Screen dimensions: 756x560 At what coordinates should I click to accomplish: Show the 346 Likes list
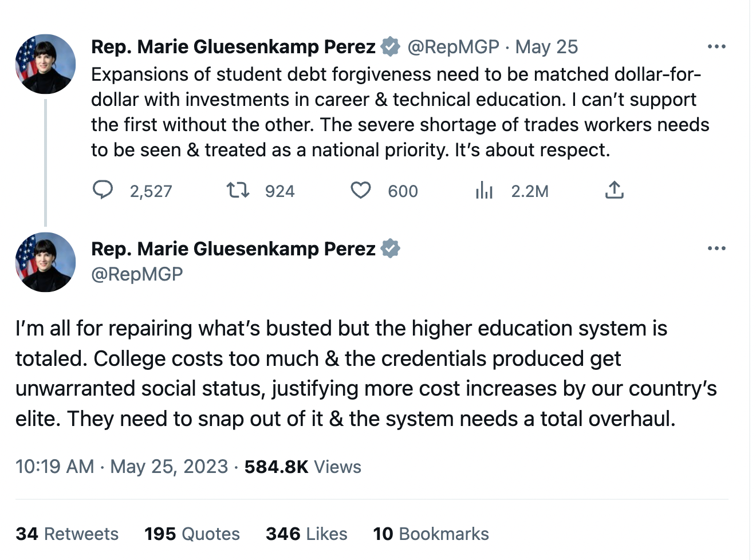click(x=306, y=534)
